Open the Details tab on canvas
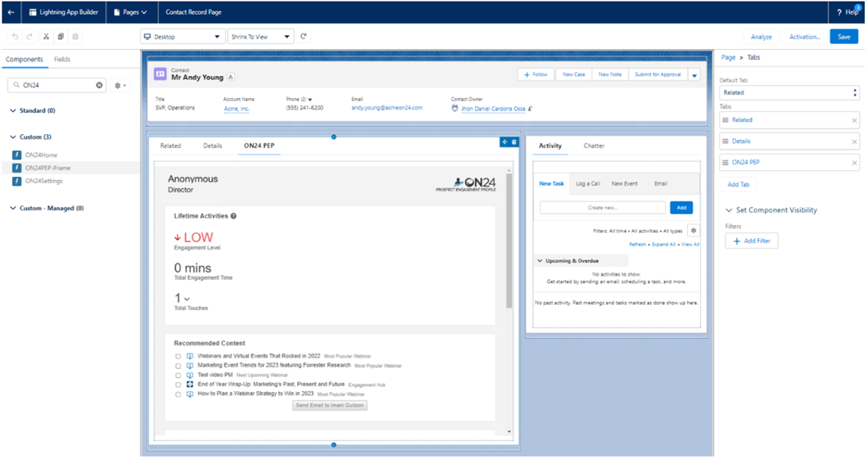 pyautogui.click(x=213, y=146)
